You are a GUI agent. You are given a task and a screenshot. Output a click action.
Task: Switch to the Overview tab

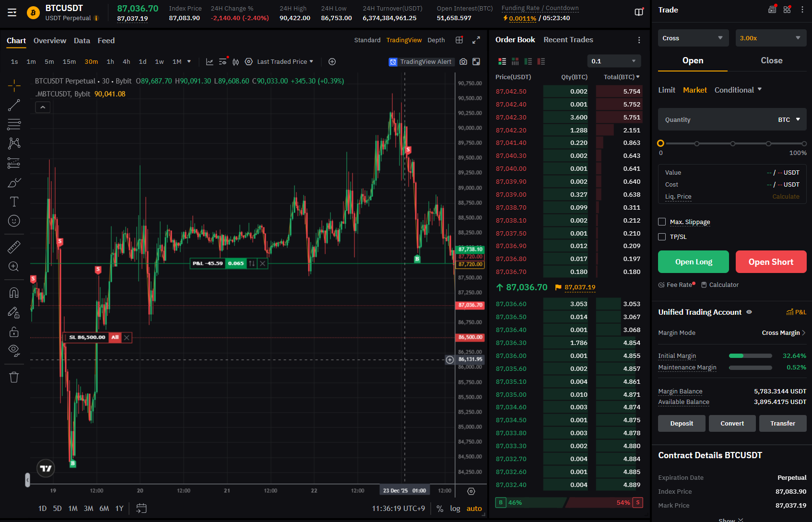pyautogui.click(x=50, y=40)
